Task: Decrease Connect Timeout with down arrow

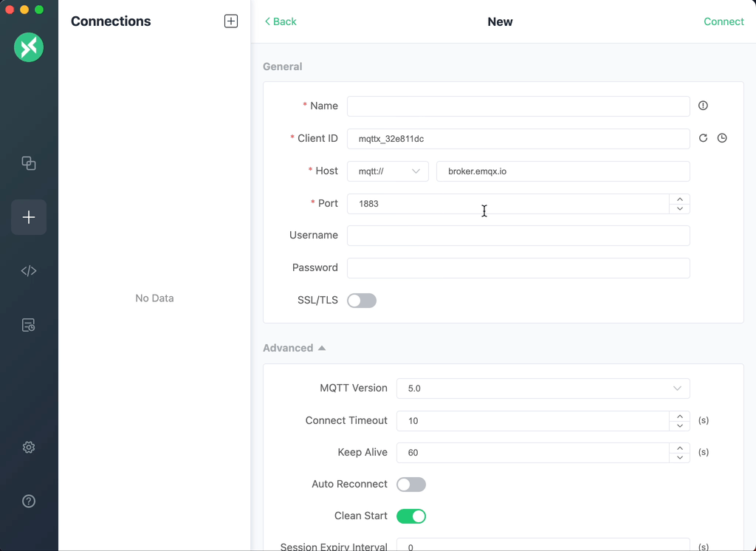Action: (680, 426)
